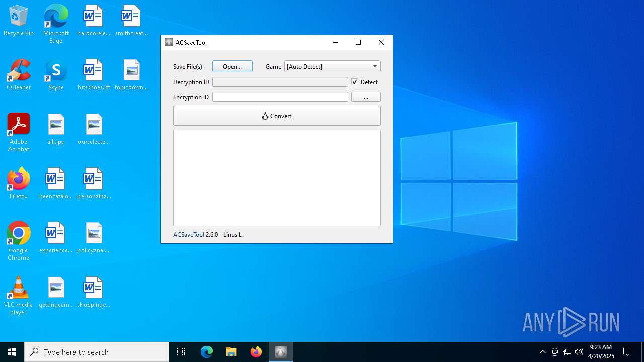Uncheck the Detect checkbox
Viewport: 644px width, 362px height.
355,82
